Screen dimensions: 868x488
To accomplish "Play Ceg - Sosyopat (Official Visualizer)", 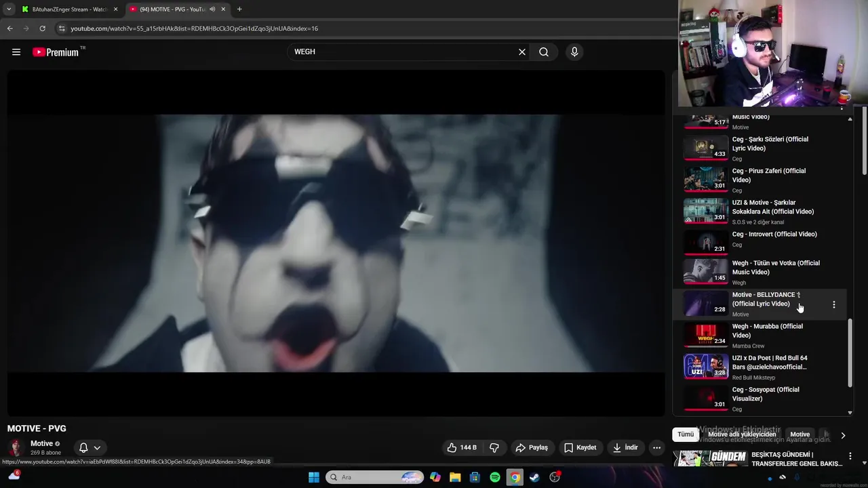I will pyautogui.click(x=766, y=394).
